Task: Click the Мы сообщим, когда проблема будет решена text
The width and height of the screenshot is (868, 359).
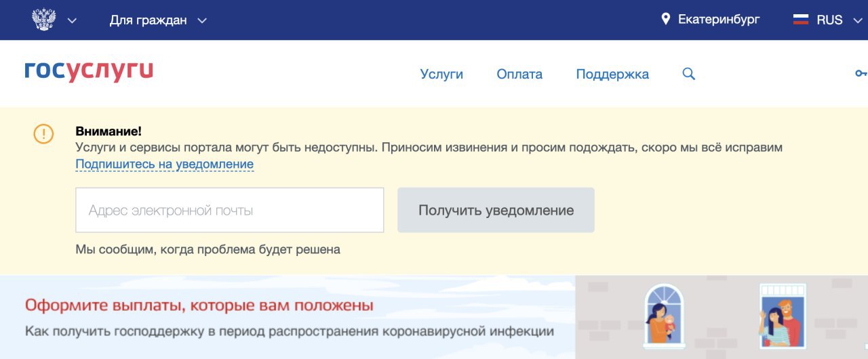Action: pyautogui.click(x=208, y=249)
